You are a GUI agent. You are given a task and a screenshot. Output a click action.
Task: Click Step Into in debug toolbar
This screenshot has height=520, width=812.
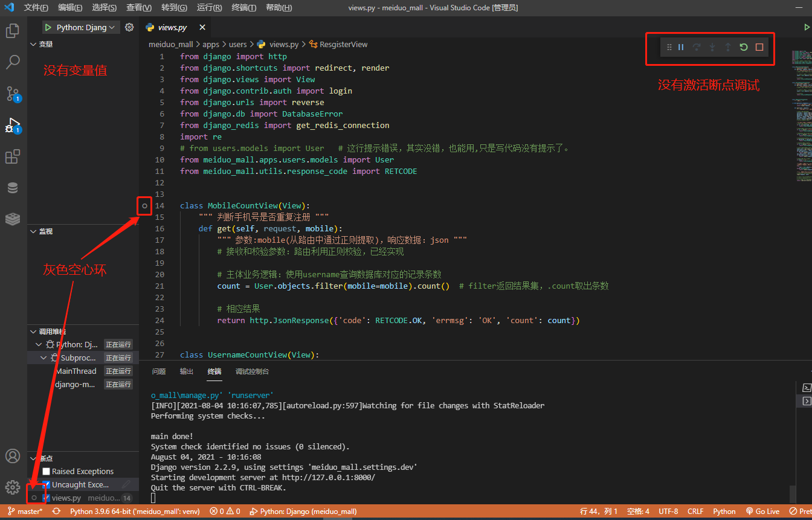point(712,47)
